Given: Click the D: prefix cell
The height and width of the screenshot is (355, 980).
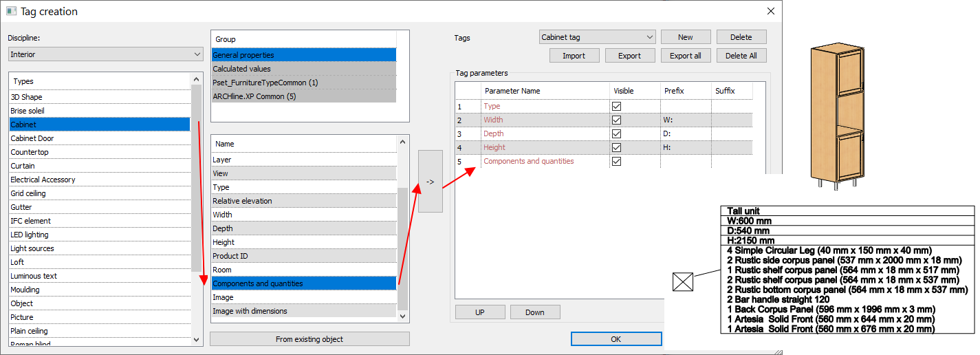Looking at the screenshot, I should (686, 133).
